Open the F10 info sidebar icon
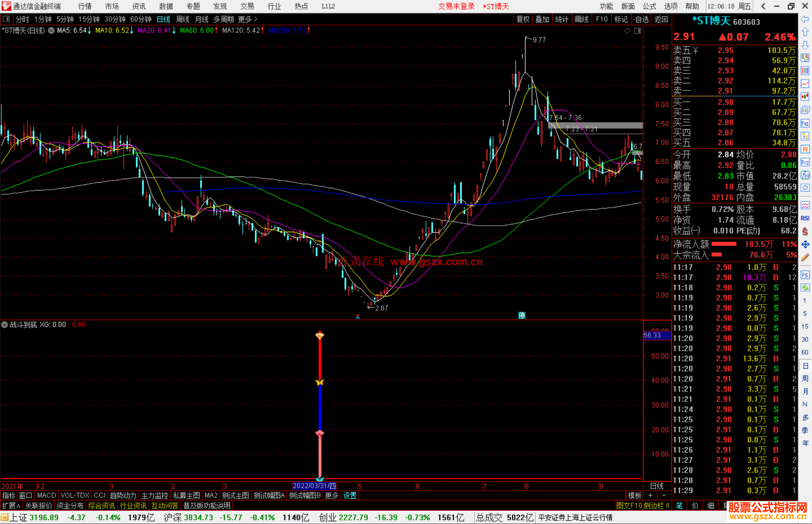Viewport: 812px width, 524px height. click(805, 123)
